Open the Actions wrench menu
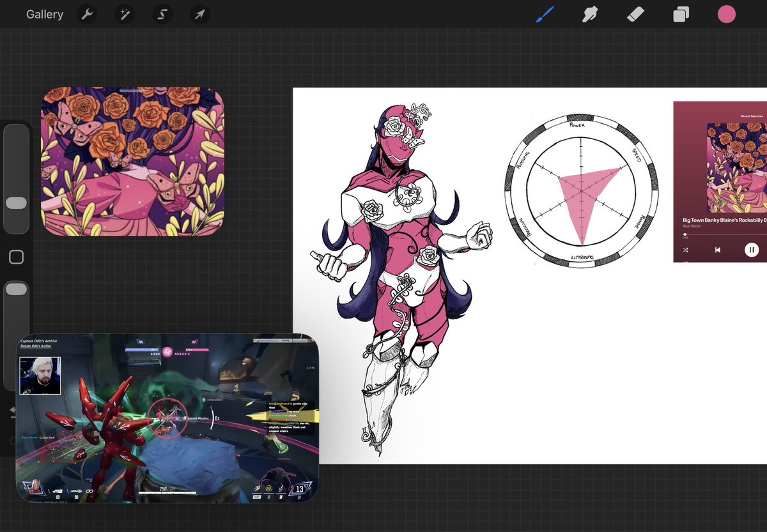 (x=87, y=14)
